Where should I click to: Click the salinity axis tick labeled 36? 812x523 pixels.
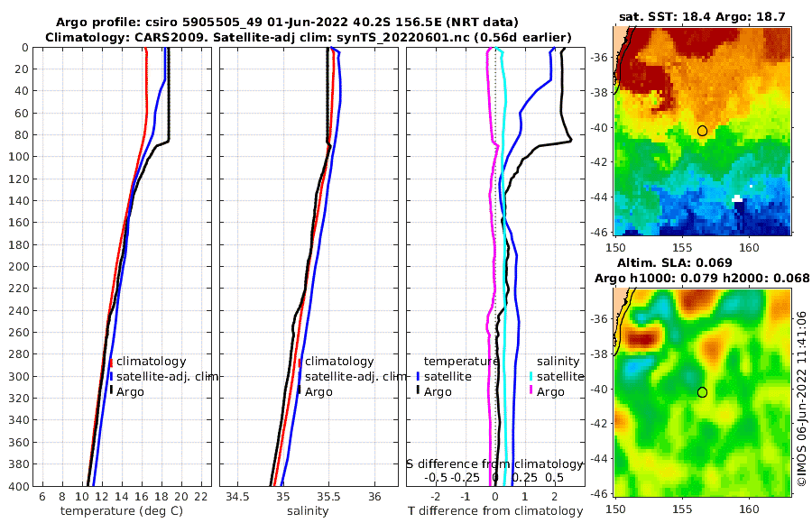pos(374,497)
